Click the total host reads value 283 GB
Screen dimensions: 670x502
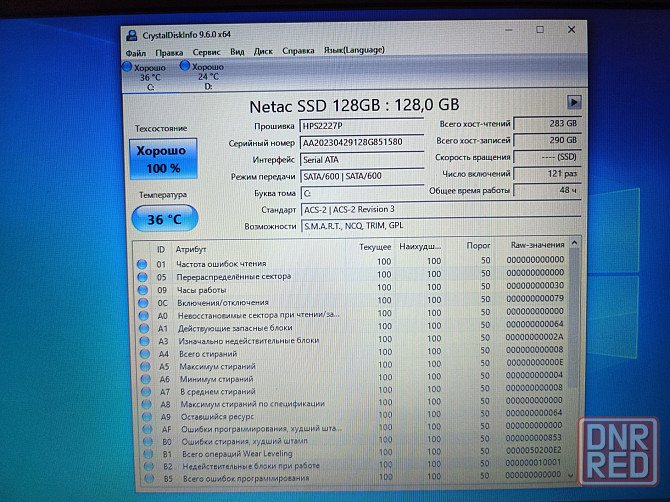[x=547, y=123]
